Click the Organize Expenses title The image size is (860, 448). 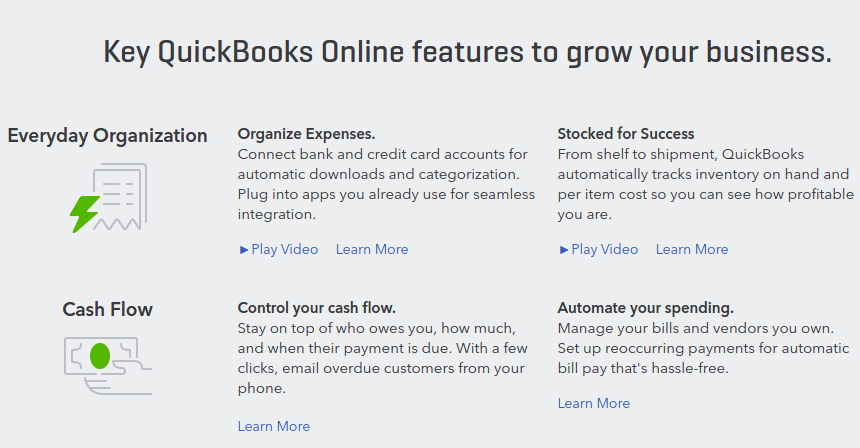point(307,134)
